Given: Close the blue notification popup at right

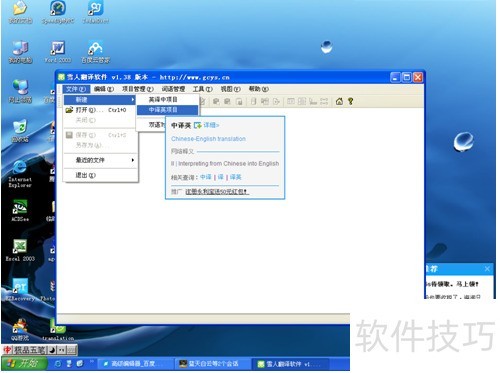Looking at the screenshot, I should (487, 268).
